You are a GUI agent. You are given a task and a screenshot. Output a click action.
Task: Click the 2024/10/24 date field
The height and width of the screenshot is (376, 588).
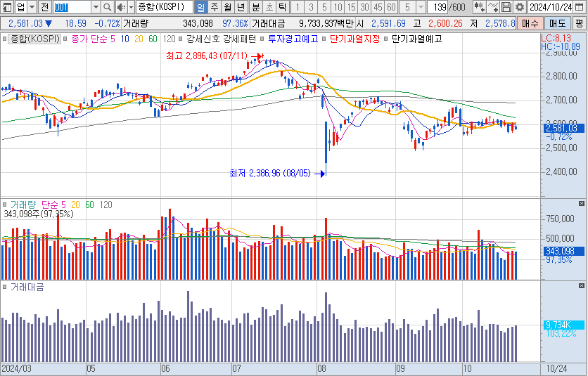[551, 7]
